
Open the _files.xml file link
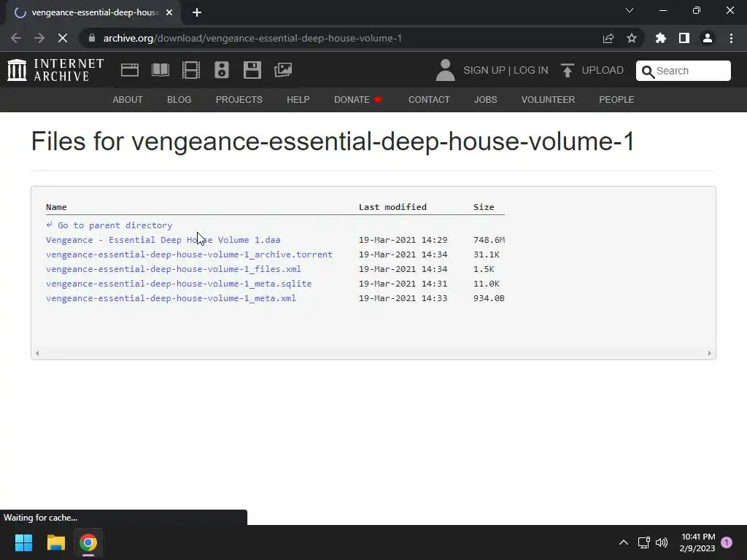point(174,269)
